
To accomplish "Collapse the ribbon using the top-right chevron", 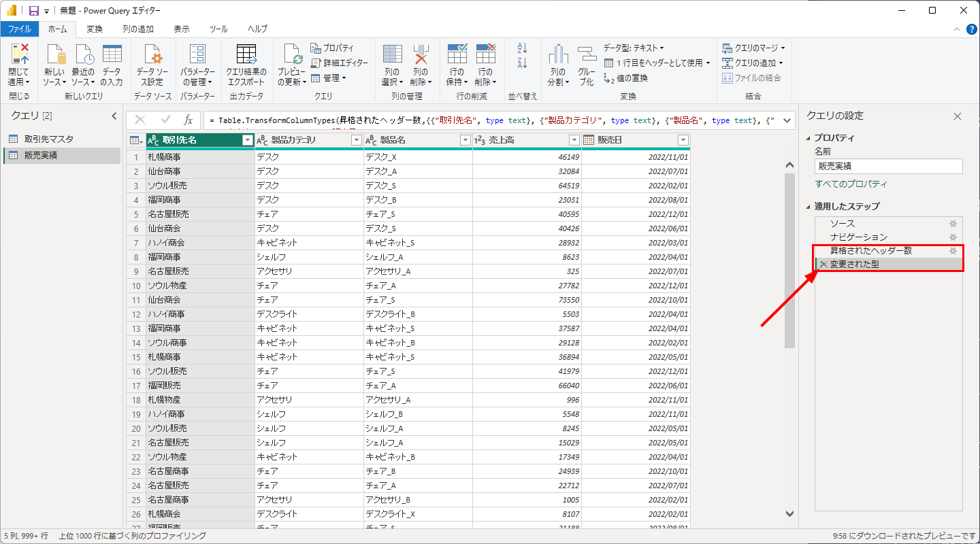I will point(957,29).
